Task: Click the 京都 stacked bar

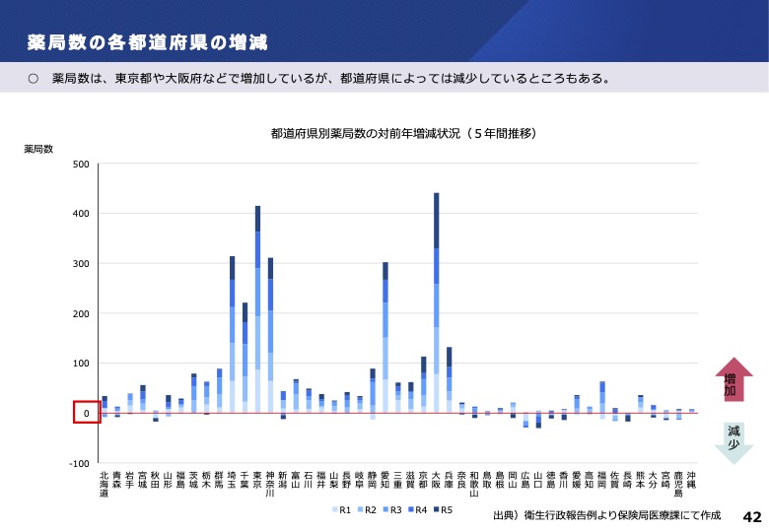Action: (x=424, y=385)
